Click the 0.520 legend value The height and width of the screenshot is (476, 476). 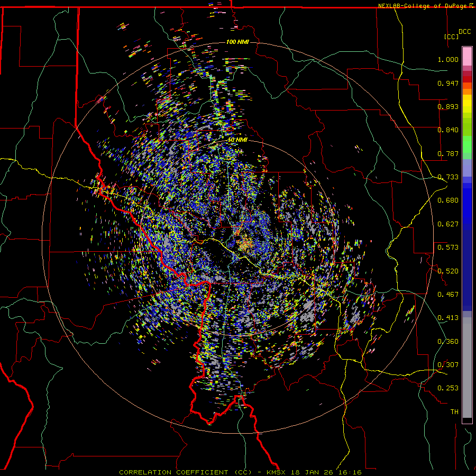click(x=448, y=271)
